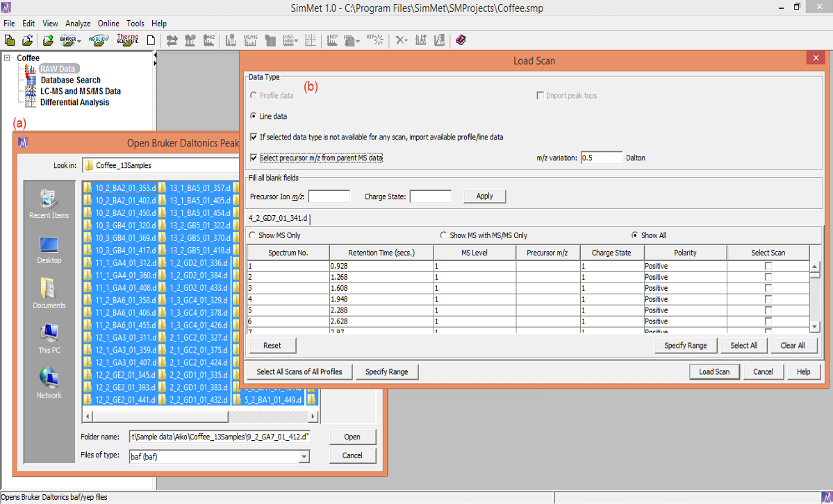Click the blank document toolbar icon
833x504 pixels.
(151, 40)
